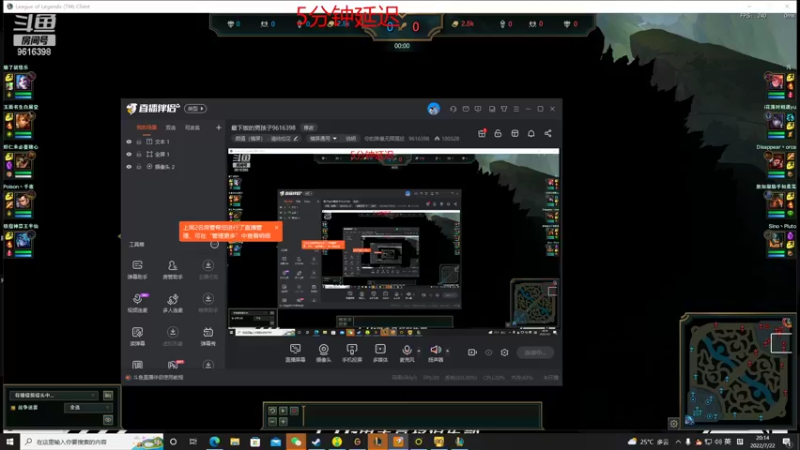This screenshot has width=800, height=450.
Task: Mute the 麦克风 microphone
Action: 407,353
